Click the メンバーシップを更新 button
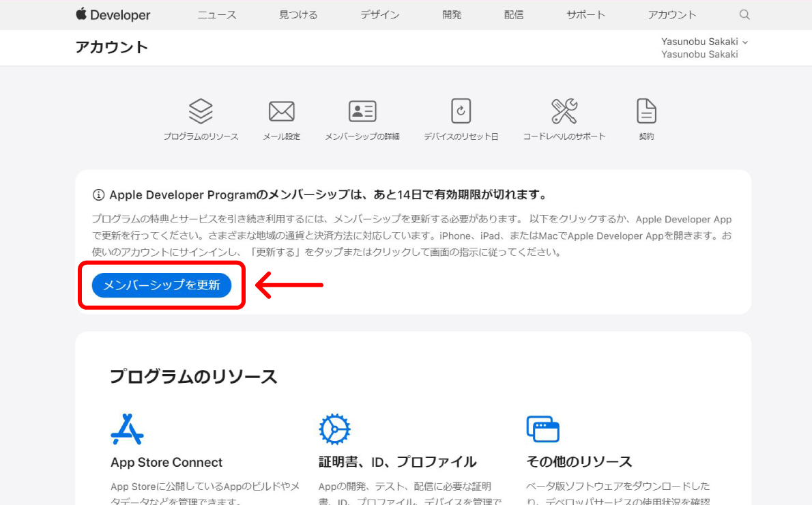This screenshot has width=812, height=505. 162,285
